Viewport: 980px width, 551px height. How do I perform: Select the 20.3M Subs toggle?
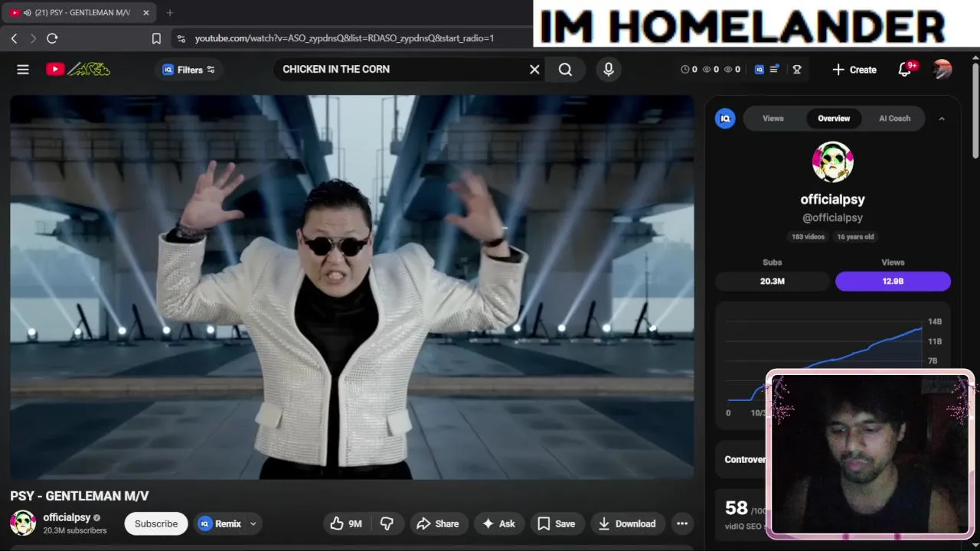[773, 282]
